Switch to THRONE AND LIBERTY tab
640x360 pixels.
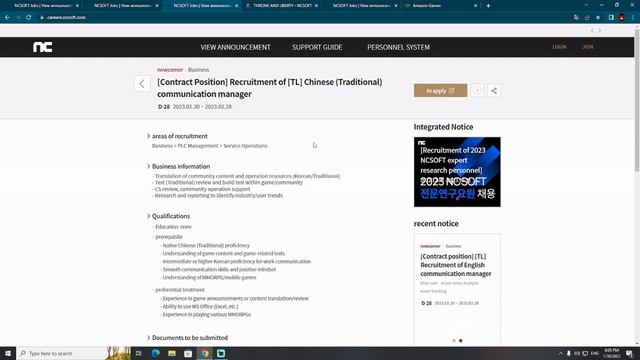(x=282, y=6)
